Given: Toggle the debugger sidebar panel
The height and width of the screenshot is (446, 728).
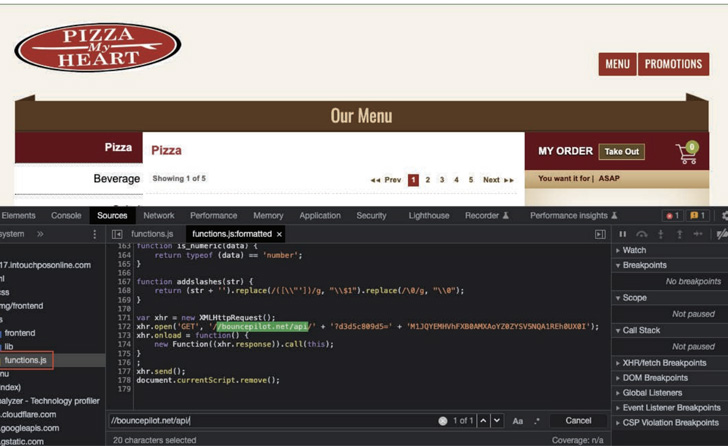Looking at the screenshot, I should (600, 234).
